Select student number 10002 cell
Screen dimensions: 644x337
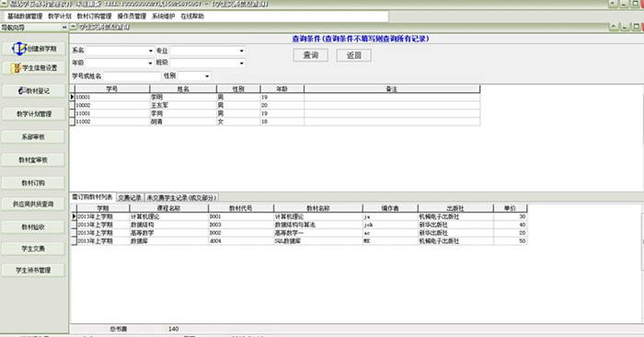[x=112, y=105]
